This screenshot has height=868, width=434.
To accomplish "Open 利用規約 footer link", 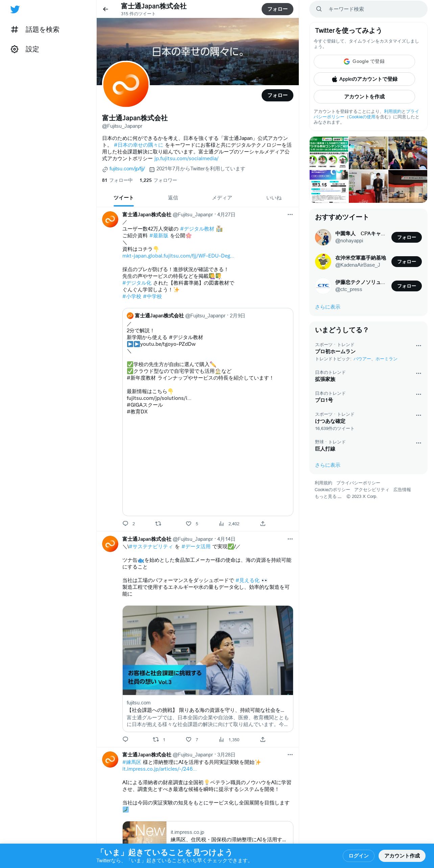I will click(323, 483).
